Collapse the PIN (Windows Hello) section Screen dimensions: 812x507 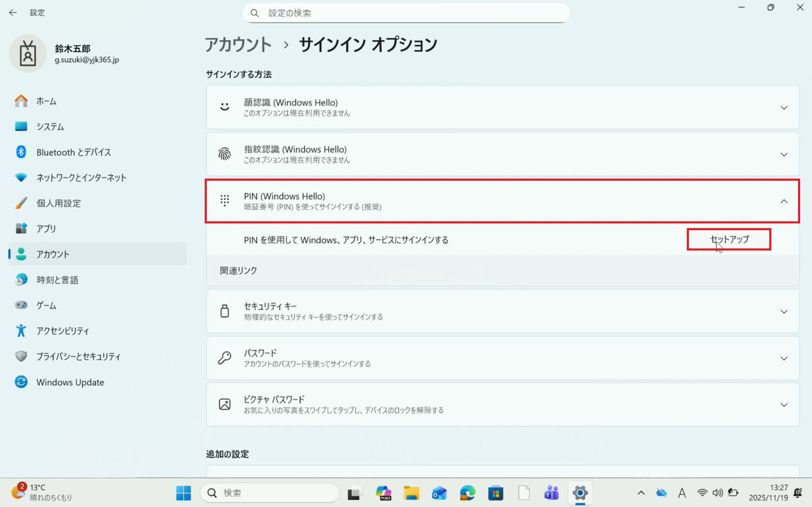[784, 201]
